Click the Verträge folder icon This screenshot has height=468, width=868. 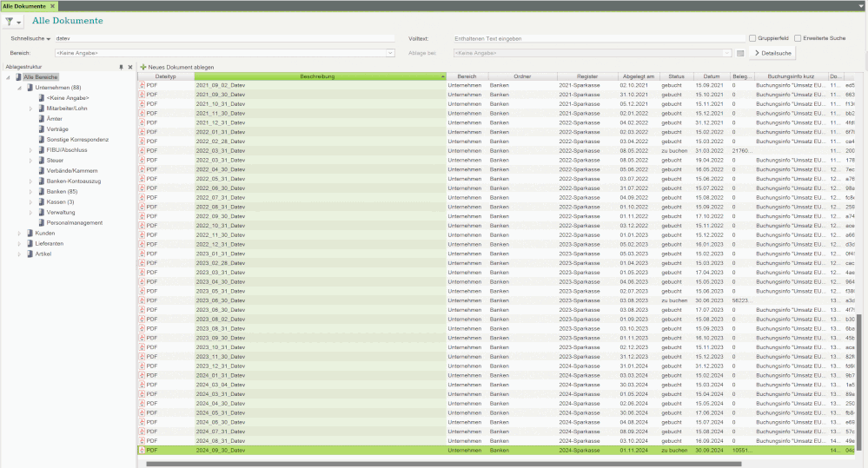(x=42, y=129)
